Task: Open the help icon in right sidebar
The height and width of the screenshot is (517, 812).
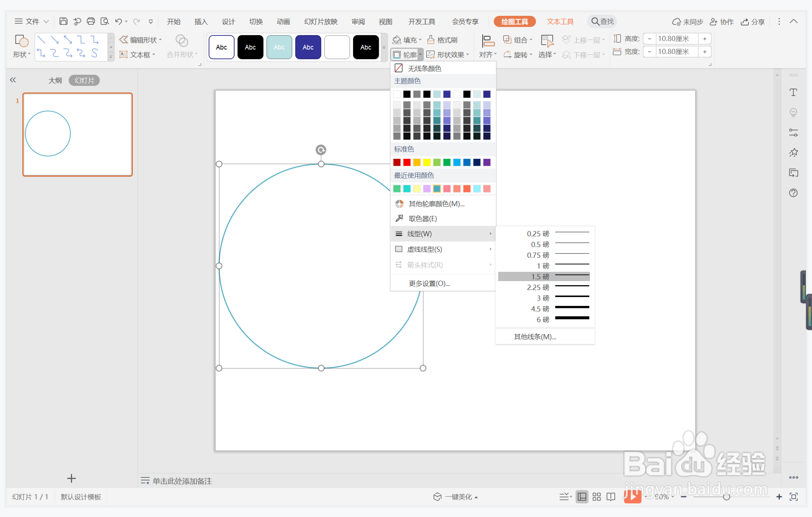Action: tap(793, 193)
